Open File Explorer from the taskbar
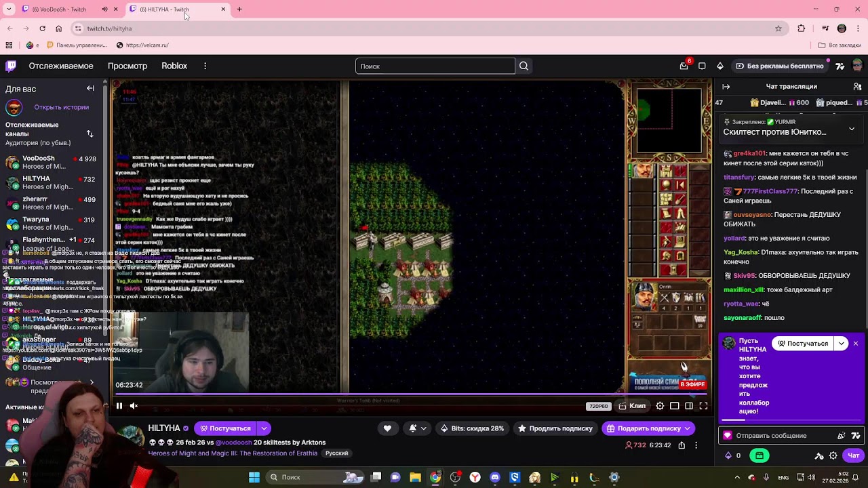The height and width of the screenshot is (488, 868). tap(416, 477)
